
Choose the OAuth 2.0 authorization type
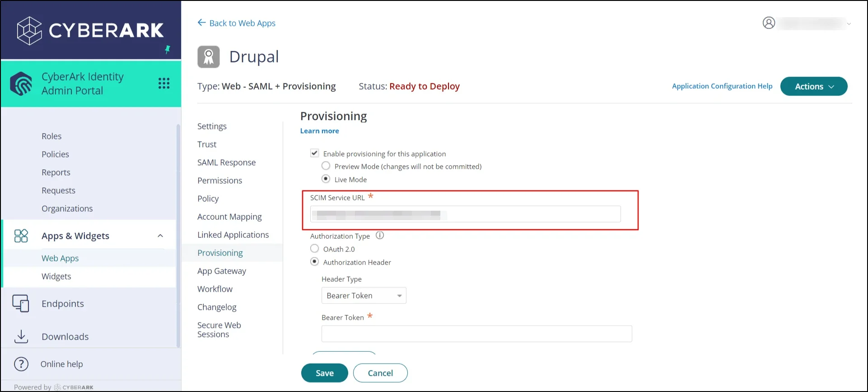click(315, 249)
